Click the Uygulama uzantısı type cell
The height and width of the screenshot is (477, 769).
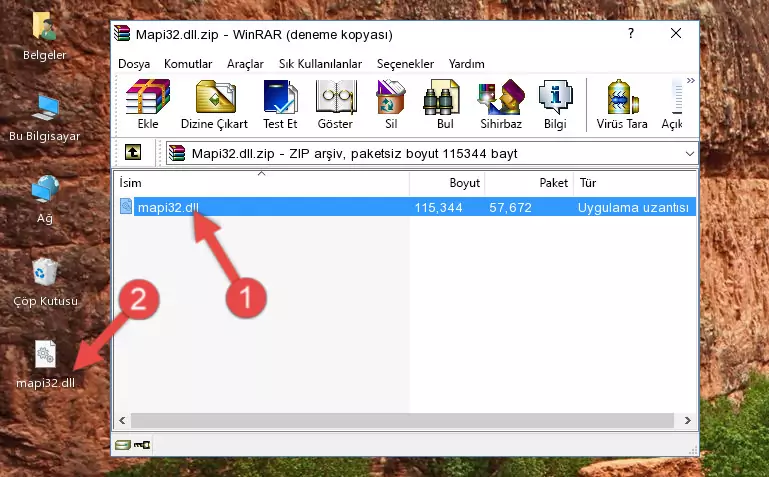tap(633, 207)
